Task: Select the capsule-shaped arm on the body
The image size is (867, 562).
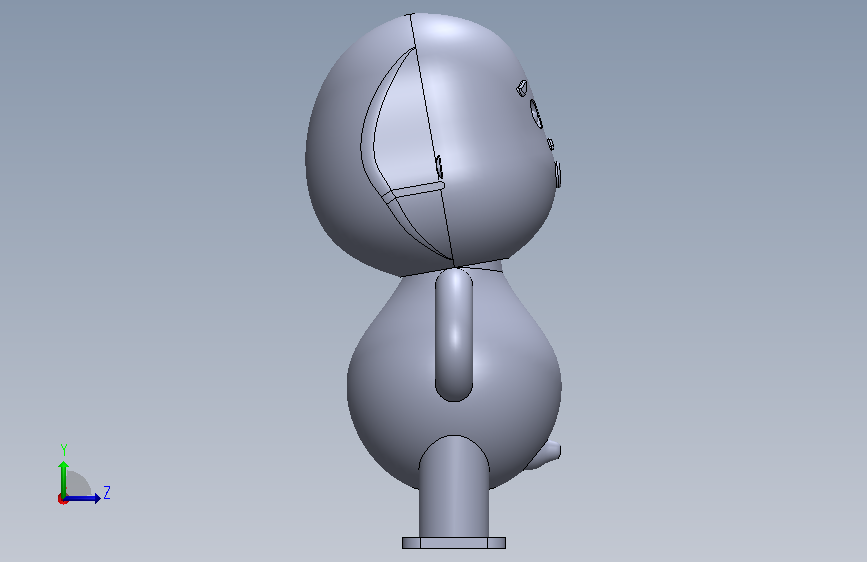Action: [x=454, y=335]
